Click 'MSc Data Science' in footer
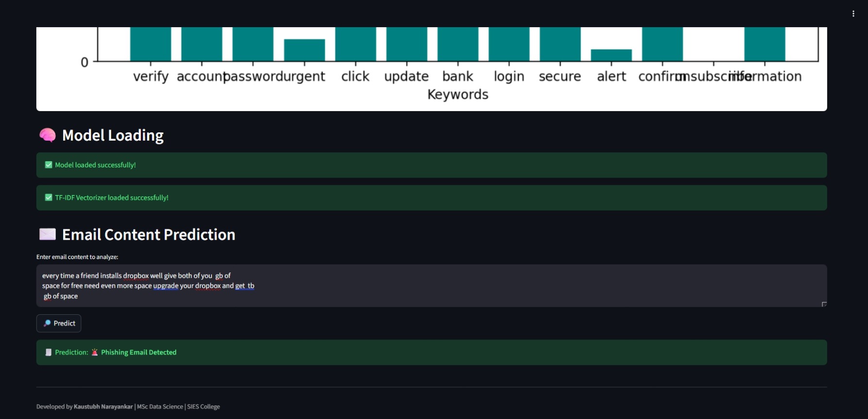Viewport: 868px width, 419px height. [x=160, y=407]
